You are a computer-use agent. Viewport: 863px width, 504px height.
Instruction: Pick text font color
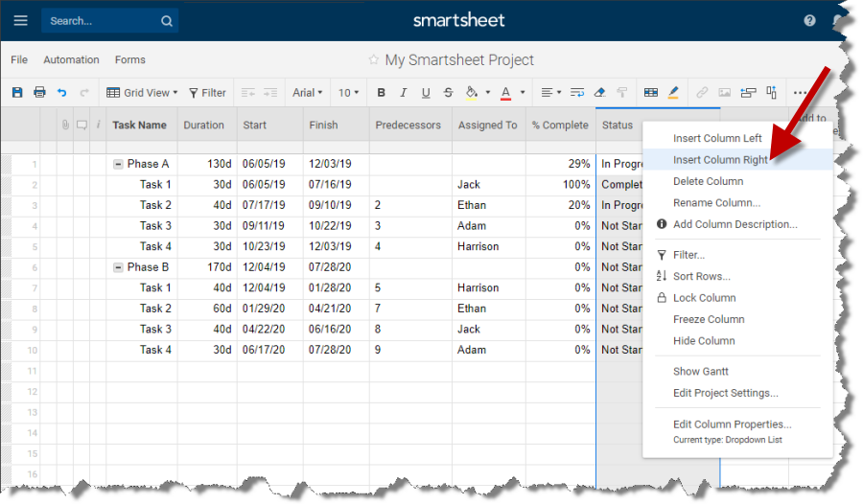pos(505,93)
